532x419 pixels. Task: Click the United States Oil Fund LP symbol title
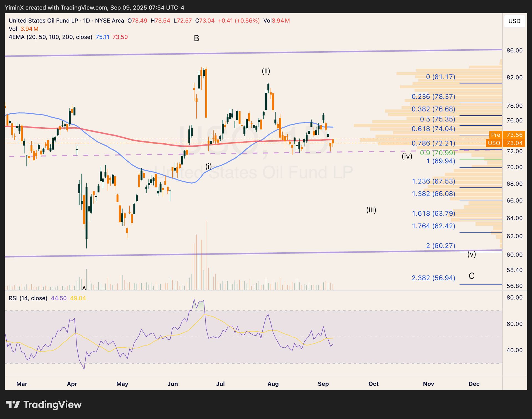click(x=43, y=21)
